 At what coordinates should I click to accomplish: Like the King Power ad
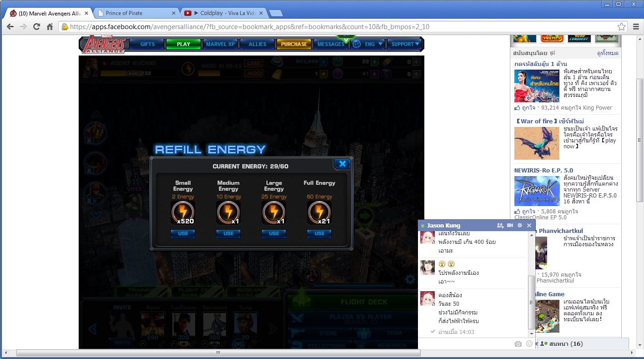524,108
